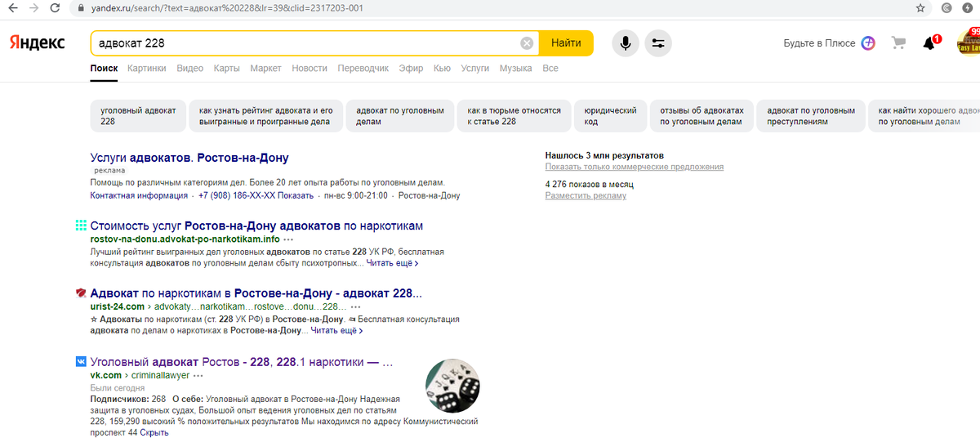Open three-dots menu next to advokat-po-narkotikam.info
Image resolution: width=980 pixels, height=438 pixels.
(x=289, y=239)
